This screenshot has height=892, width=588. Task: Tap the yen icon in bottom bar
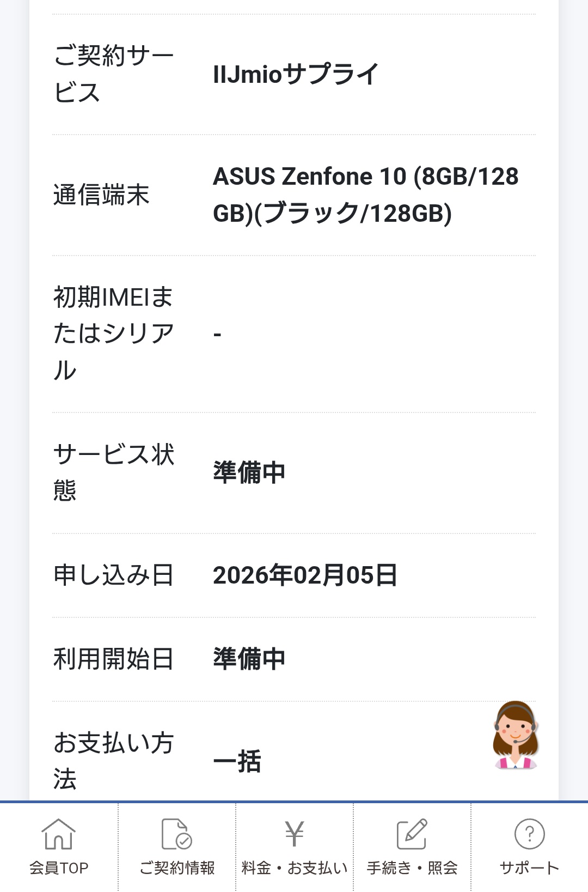point(295,834)
